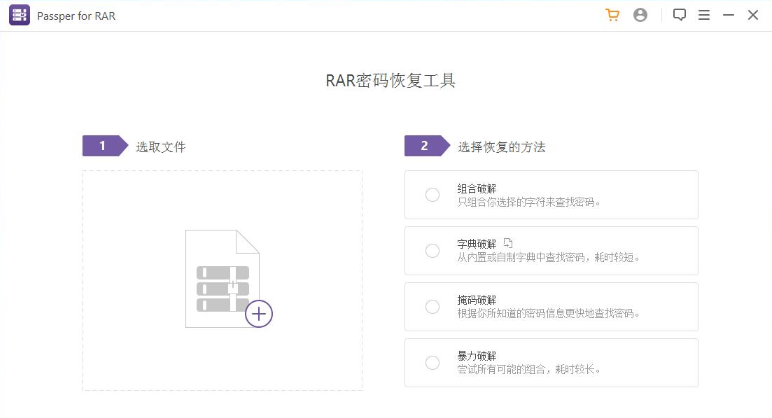
Task: Open the hamburger menu
Action: pos(704,15)
